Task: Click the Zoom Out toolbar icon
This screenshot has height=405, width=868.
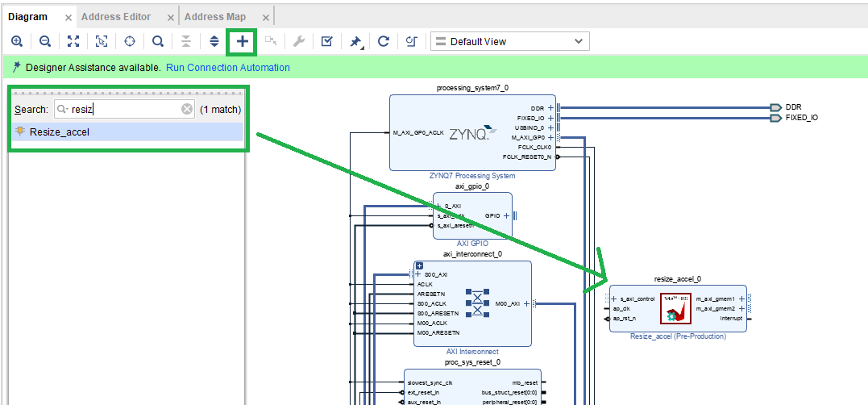Action: click(45, 41)
